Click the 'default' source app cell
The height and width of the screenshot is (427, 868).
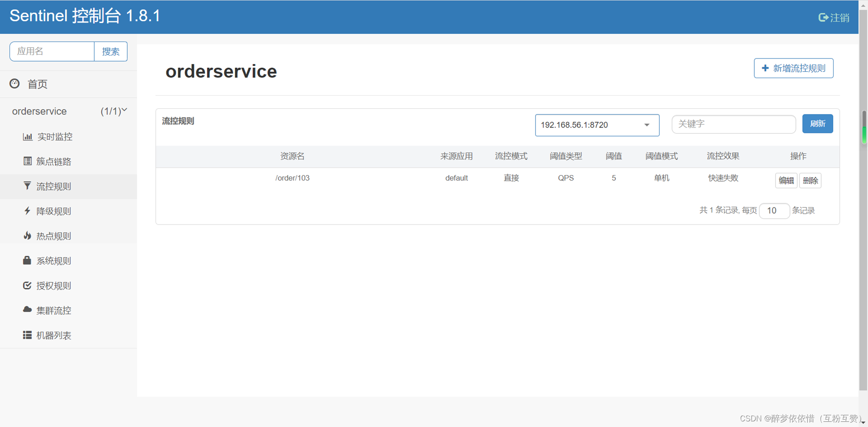[x=457, y=178]
